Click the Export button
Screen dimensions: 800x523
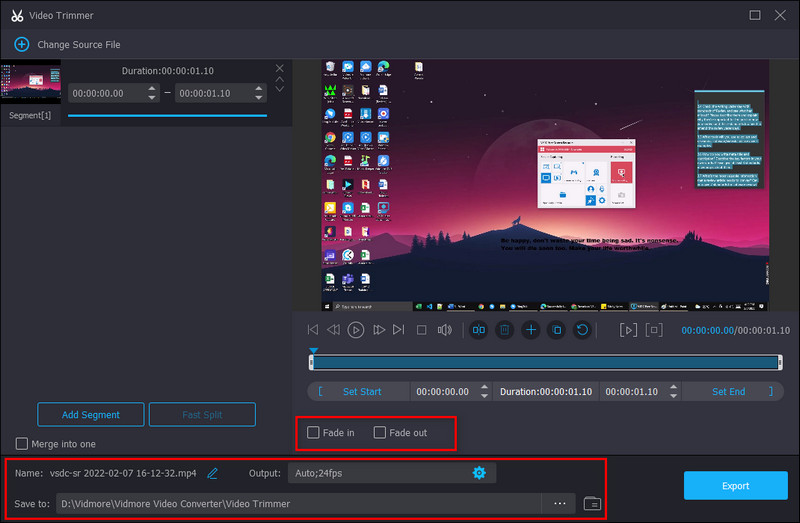(735, 486)
